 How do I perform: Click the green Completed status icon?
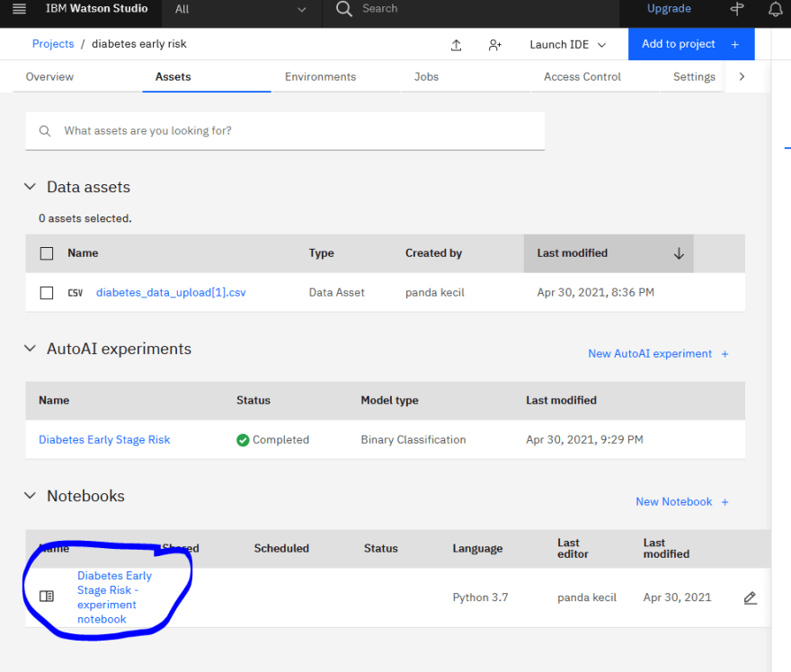243,440
